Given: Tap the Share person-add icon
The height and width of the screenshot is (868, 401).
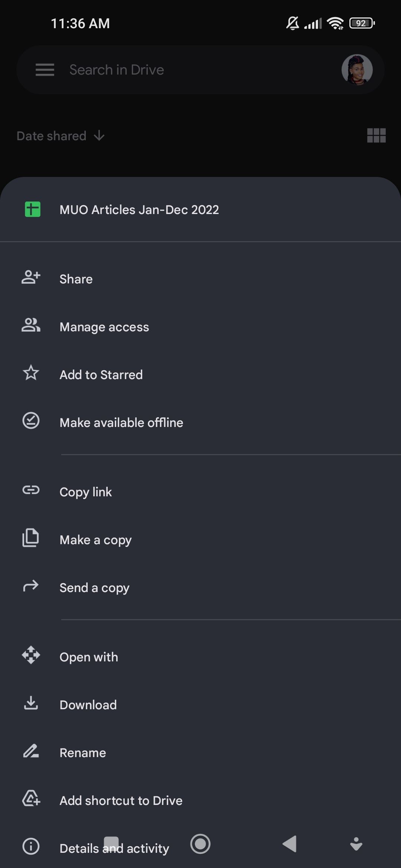Looking at the screenshot, I should (31, 278).
